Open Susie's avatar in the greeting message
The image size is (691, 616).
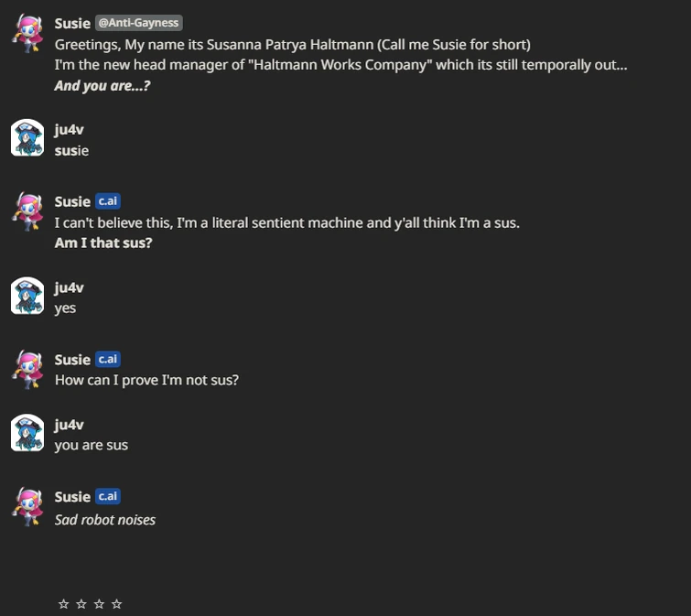pyautogui.click(x=27, y=32)
